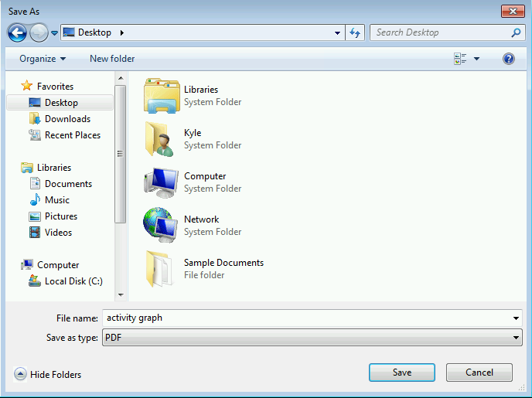Click the Save button
Screen dimensions: 532x398
[x=402, y=372]
